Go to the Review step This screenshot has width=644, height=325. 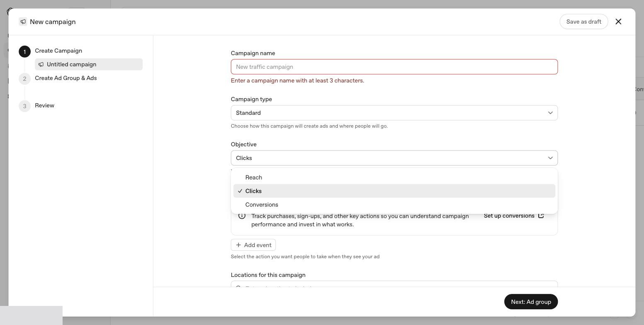click(45, 105)
